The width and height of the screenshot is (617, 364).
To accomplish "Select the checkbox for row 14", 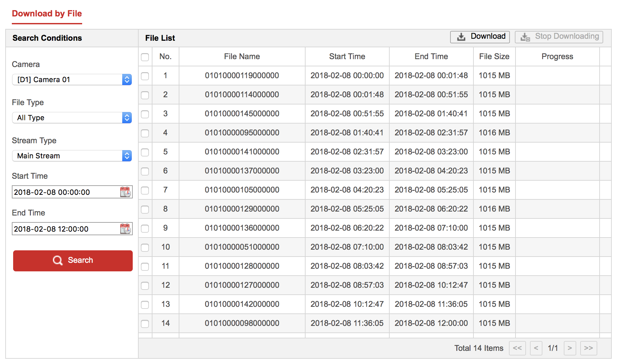I will [x=145, y=323].
